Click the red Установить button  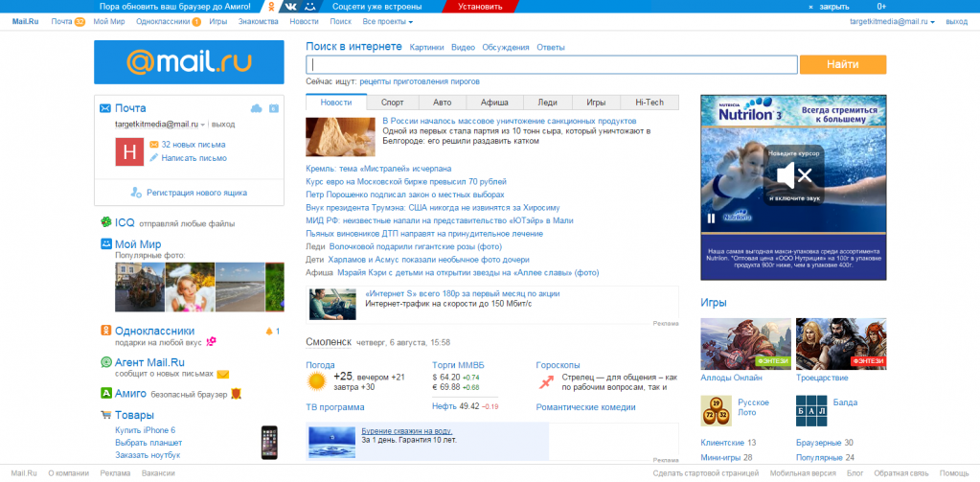(x=480, y=7)
